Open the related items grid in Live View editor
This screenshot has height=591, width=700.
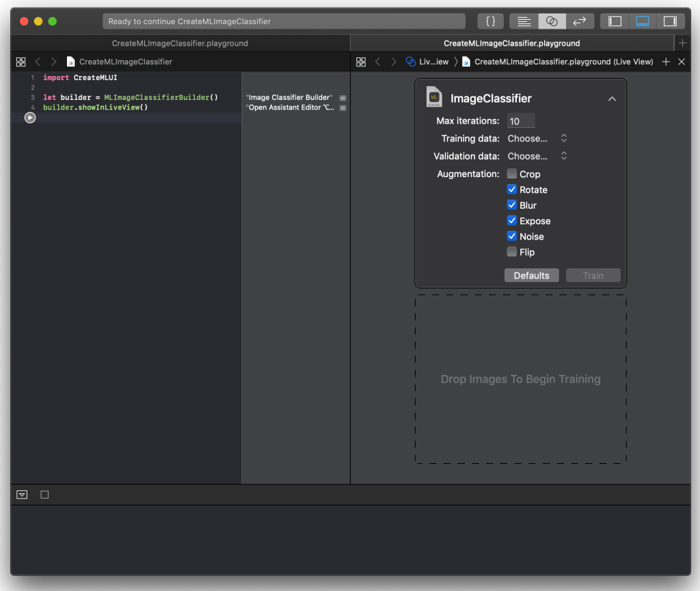tap(361, 62)
